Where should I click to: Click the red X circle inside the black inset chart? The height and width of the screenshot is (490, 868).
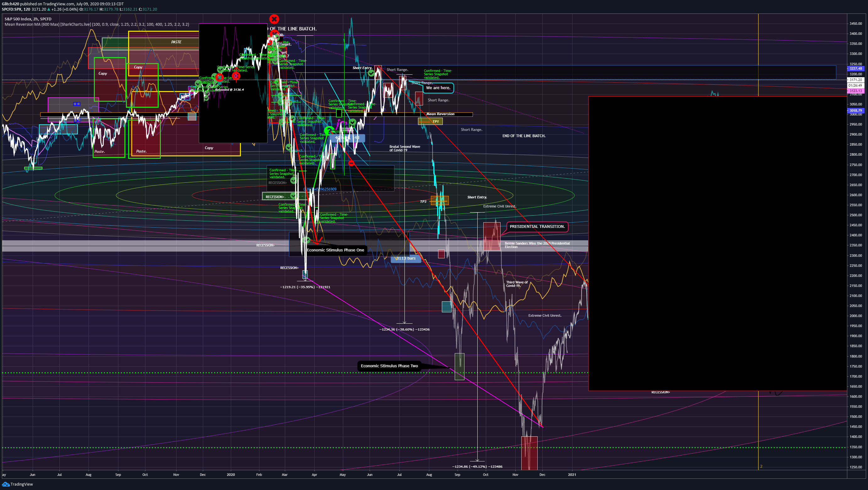point(220,77)
